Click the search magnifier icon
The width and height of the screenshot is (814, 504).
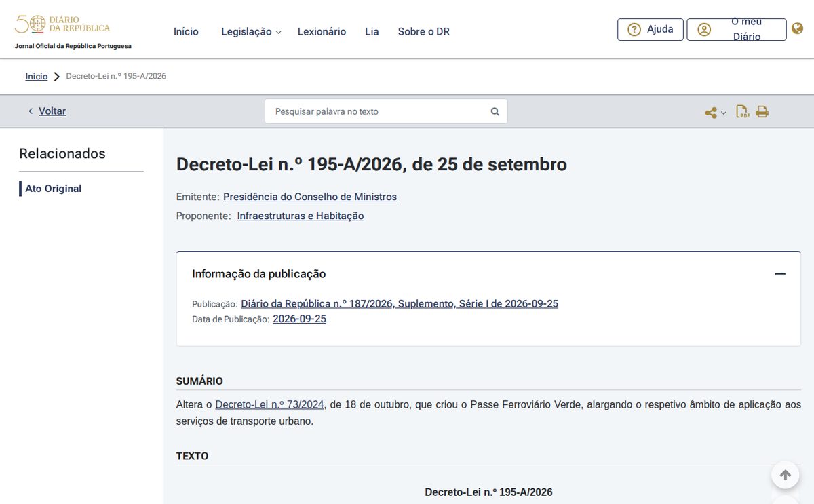[495, 111]
